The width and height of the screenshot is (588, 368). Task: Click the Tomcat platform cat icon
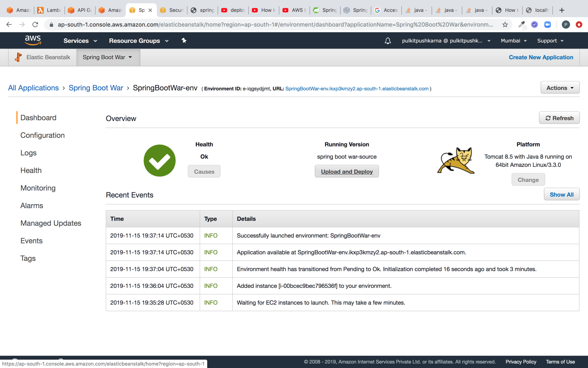(x=456, y=161)
